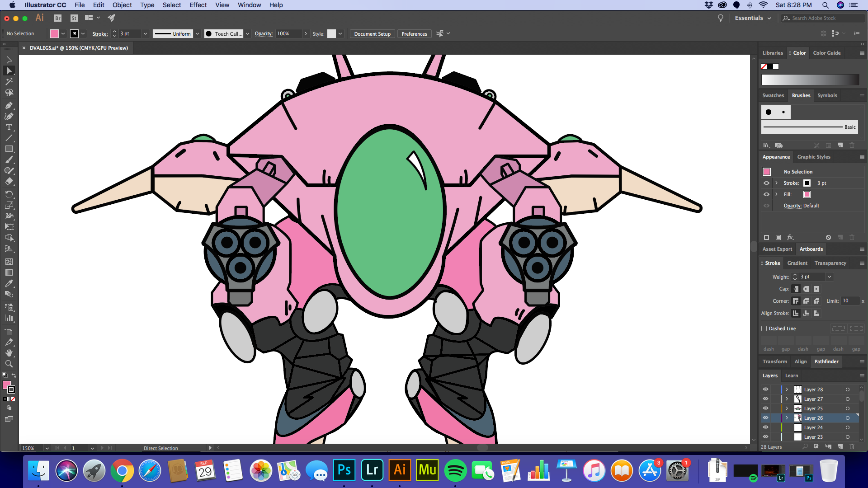Switch to Graphic Styles tab

pos(814,157)
